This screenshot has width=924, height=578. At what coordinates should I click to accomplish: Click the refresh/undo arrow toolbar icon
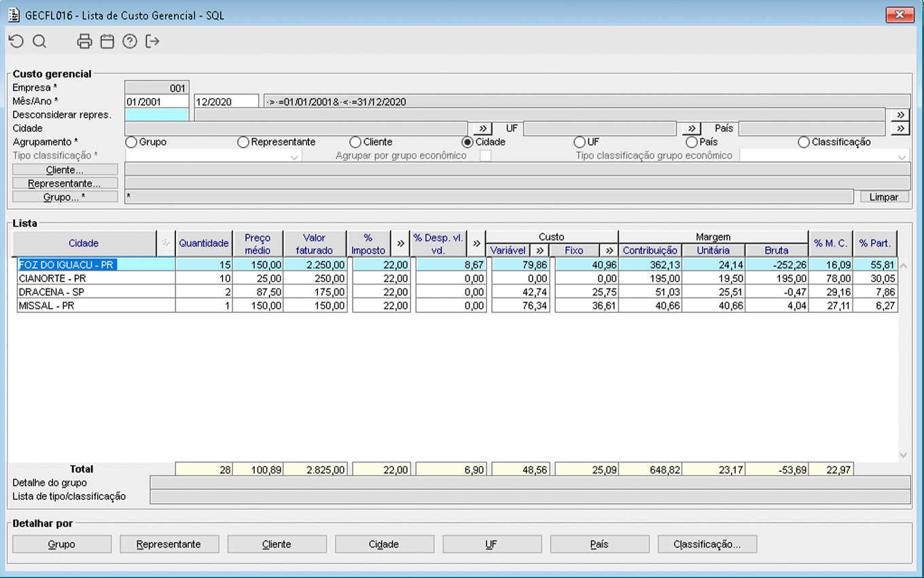click(x=16, y=41)
